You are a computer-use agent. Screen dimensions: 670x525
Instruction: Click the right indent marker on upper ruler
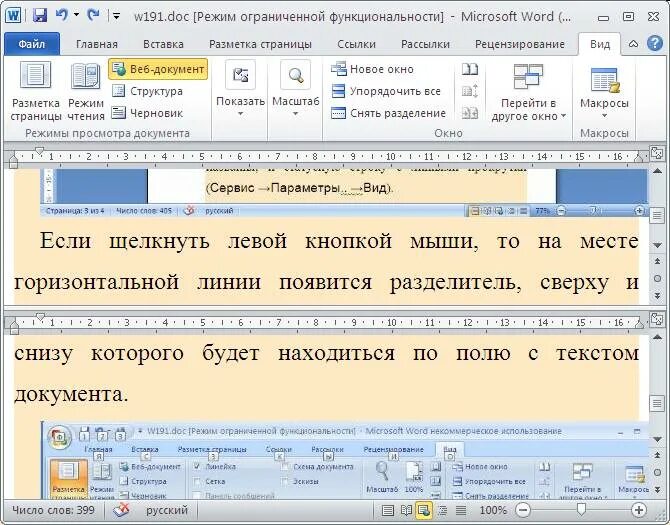[x=638, y=158]
